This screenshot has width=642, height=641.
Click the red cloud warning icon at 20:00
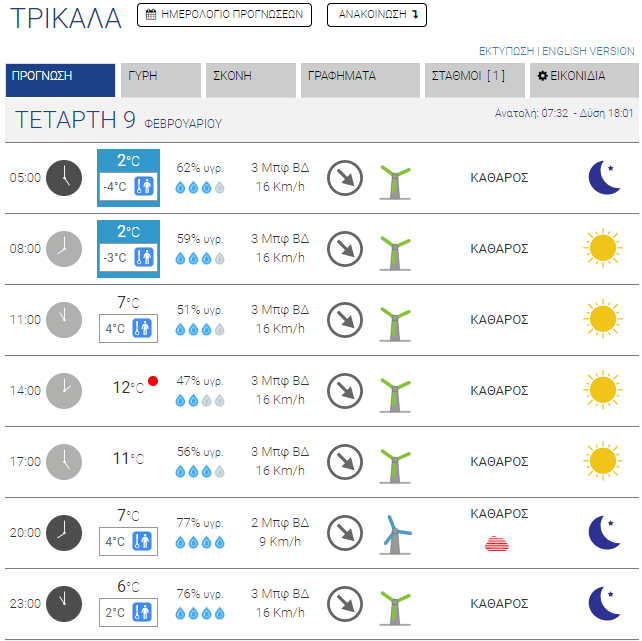coord(496,543)
